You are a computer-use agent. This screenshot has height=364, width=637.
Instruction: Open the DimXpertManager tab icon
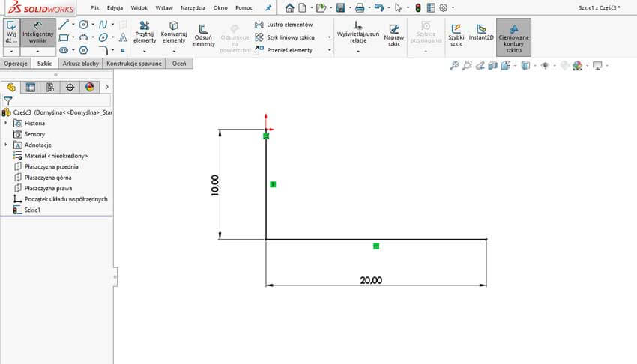point(70,87)
